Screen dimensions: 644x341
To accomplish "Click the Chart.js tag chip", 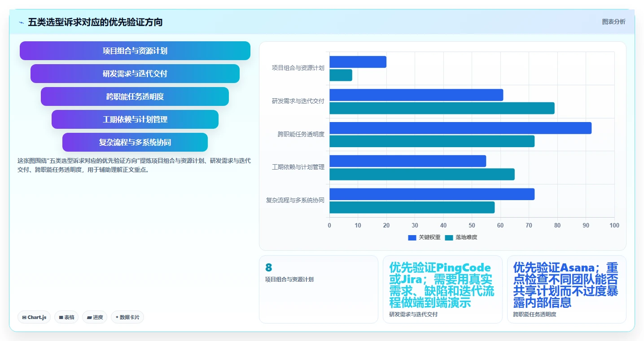I will point(35,317).
